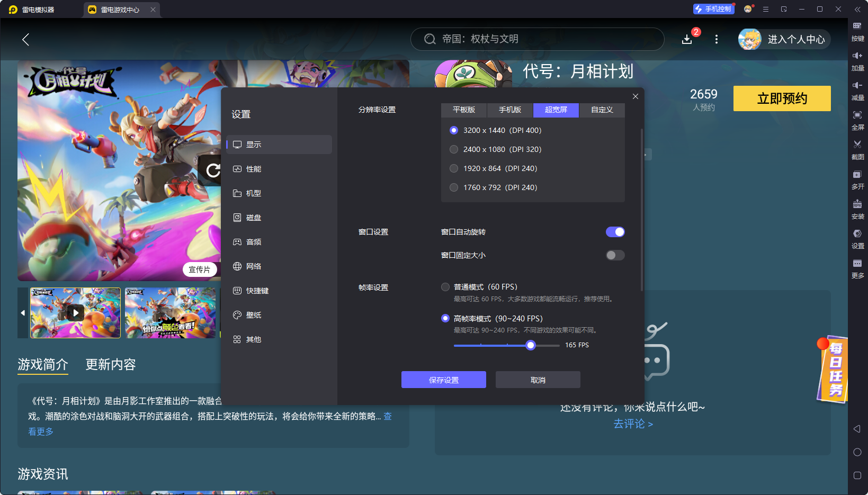868x495 pixels.
Task: Take a screenshot via the 截图 scissors icon
Action: click(858, 150)
